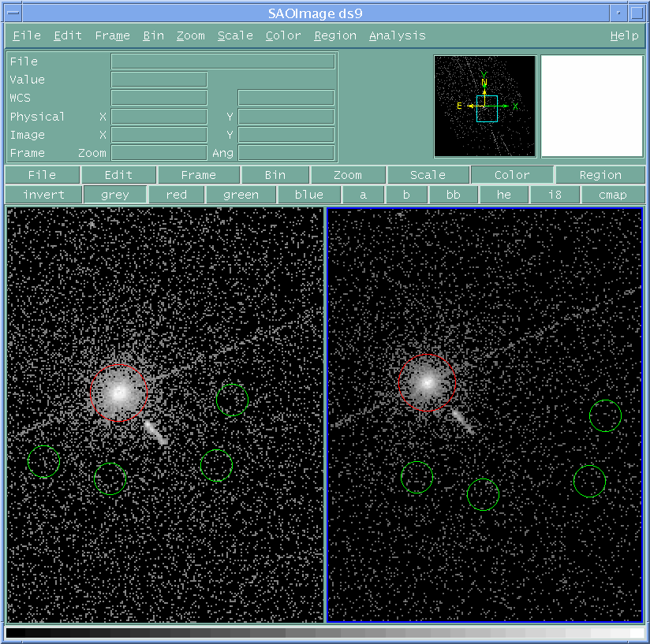650x644 pixels.
Task: Minimize the SAOImage ds9 window
Action: tap(619, 13)
